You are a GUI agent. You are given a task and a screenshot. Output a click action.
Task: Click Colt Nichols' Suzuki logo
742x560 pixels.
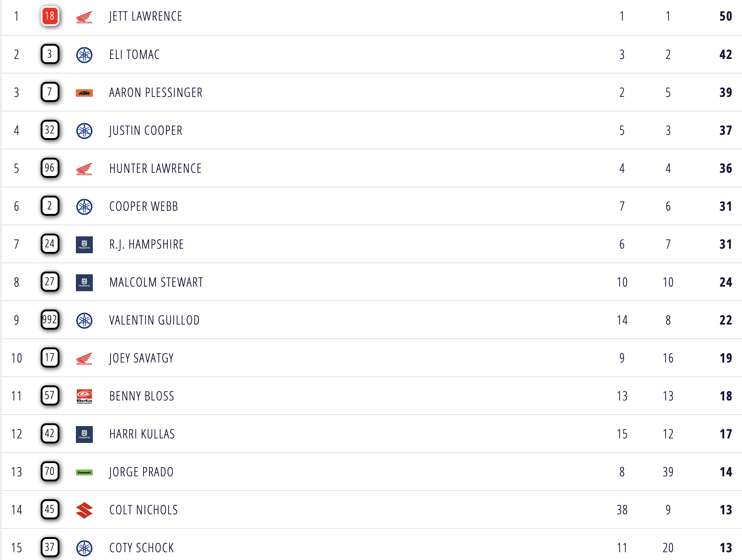tap(84, 510)
